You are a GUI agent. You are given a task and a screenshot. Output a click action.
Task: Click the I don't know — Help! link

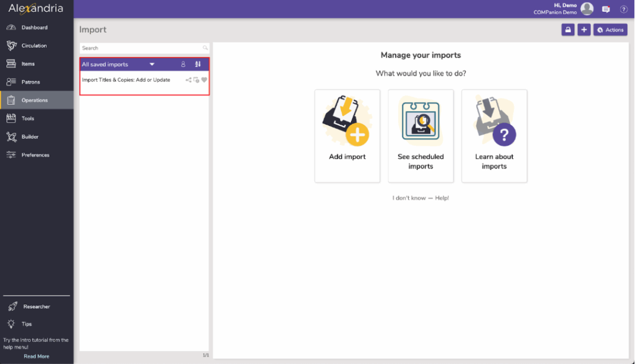click(x=420, y=198)
